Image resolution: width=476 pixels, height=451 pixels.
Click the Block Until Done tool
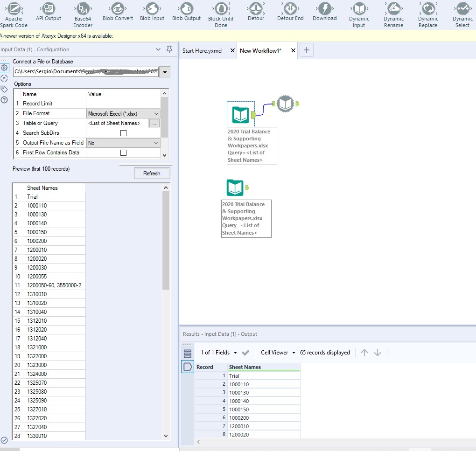coord(221,8)
